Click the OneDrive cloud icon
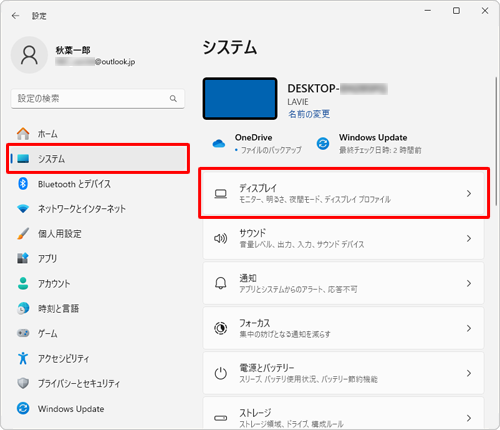Image resolution: width=500 pixels, height=430 pixels. point(219,144)
